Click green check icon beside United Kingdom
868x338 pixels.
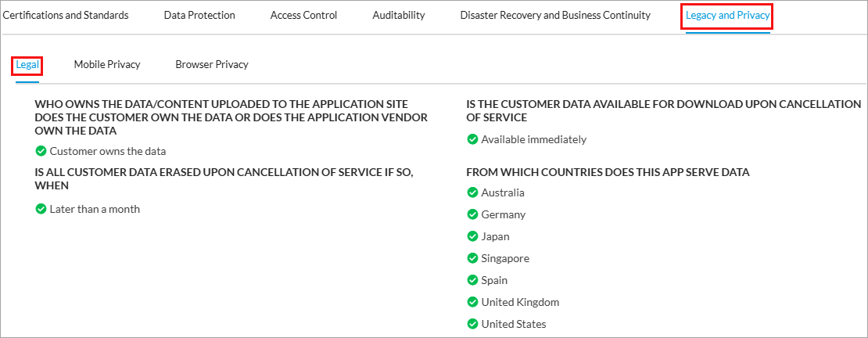point(472,302)
